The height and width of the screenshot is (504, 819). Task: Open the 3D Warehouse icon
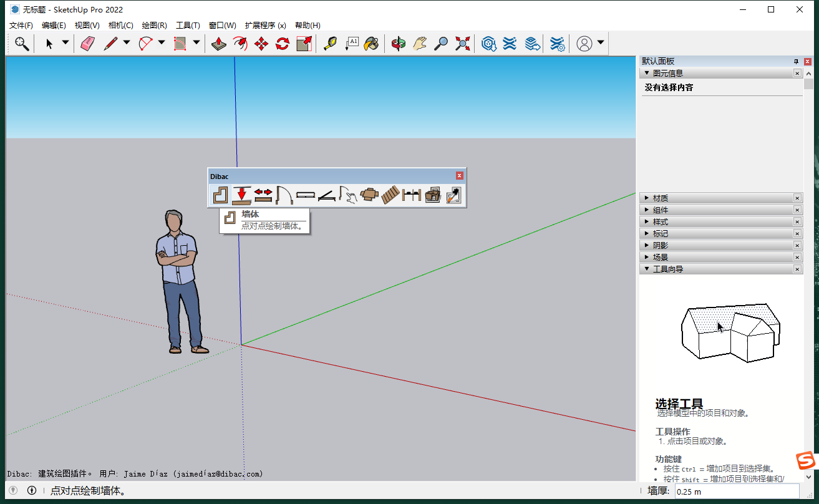(489, 44)
